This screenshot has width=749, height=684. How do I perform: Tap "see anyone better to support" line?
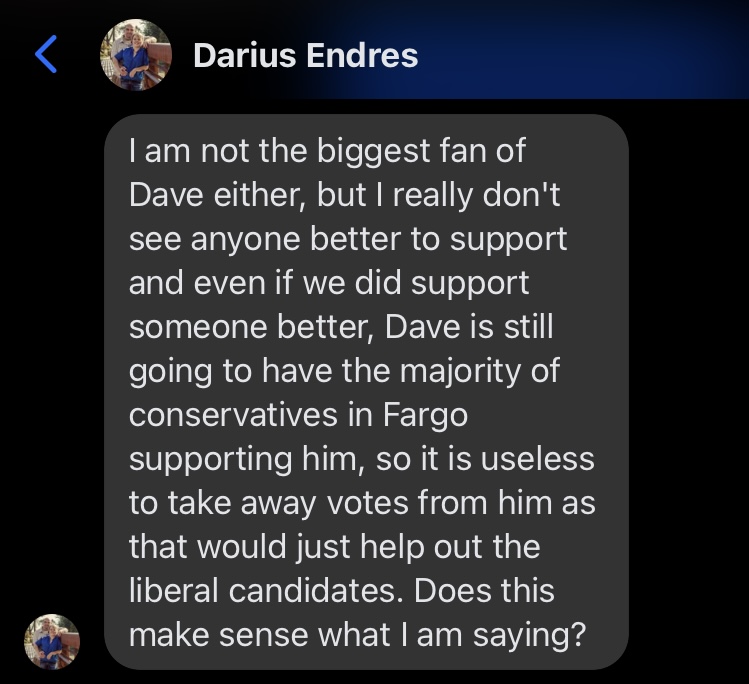tap(348, 239)
